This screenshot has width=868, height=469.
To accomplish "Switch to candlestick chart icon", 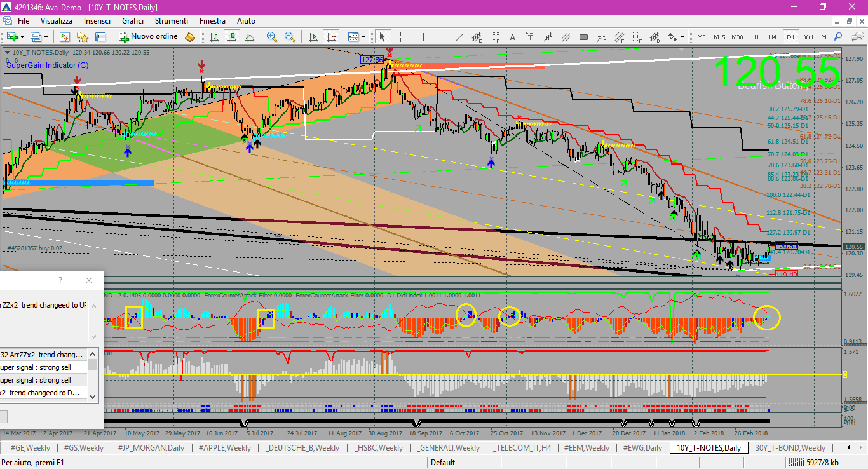I will coord(232,37).
